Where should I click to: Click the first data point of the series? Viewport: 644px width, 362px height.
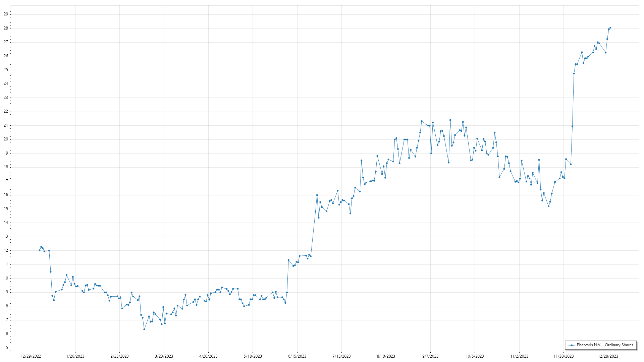click(x=40, y=250)
